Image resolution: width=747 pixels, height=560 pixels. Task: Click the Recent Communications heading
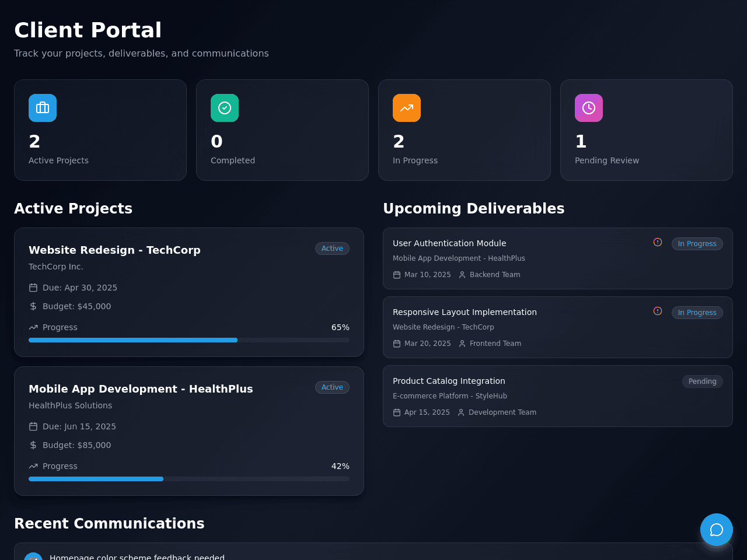click(109, 523)
